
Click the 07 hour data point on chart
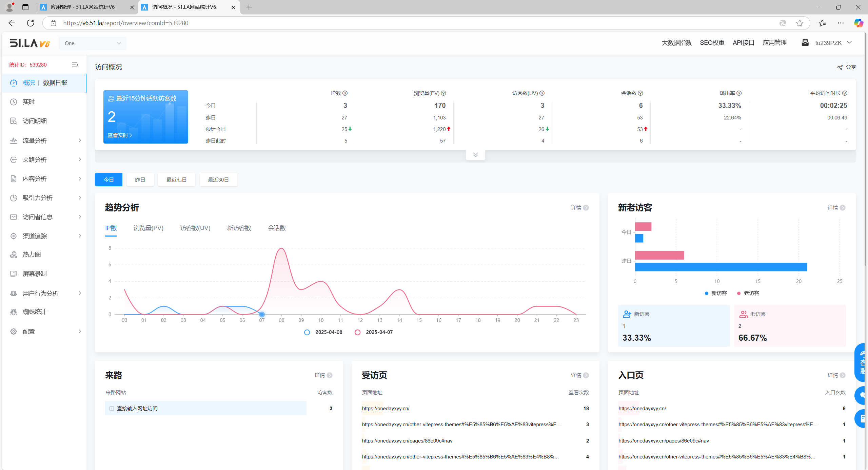point(262,315)
